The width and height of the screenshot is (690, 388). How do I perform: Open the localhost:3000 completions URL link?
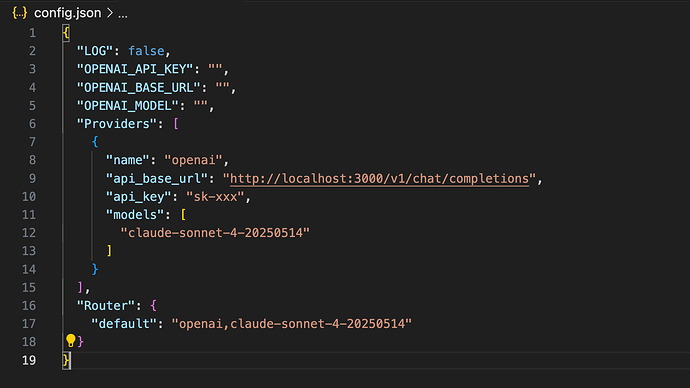click(379, 179)
